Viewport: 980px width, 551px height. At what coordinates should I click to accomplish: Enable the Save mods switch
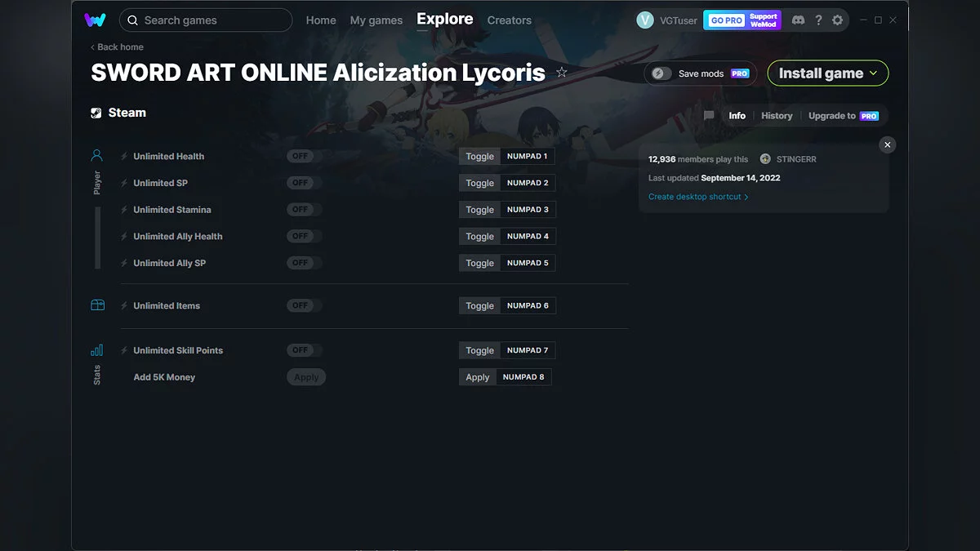click(x=661, y=73)
